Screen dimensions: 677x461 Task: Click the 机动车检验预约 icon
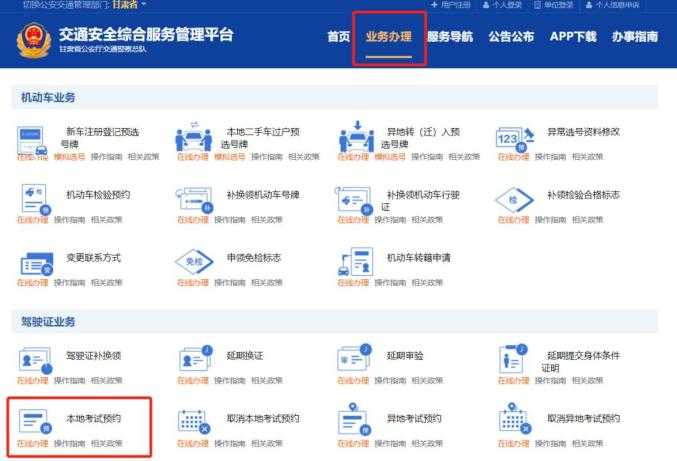click(35, 199)
